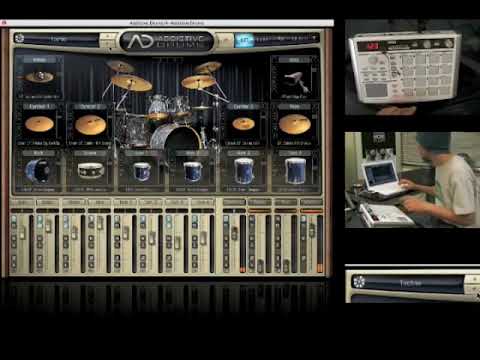
Task: Toggle top button on Master channel strip
Action: [304, 220]
